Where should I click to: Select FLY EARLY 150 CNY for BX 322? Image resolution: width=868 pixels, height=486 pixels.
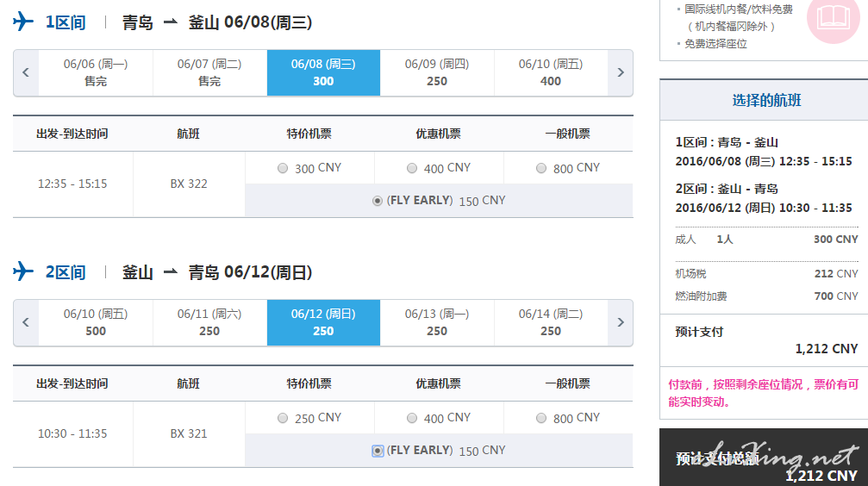(378, 201)
